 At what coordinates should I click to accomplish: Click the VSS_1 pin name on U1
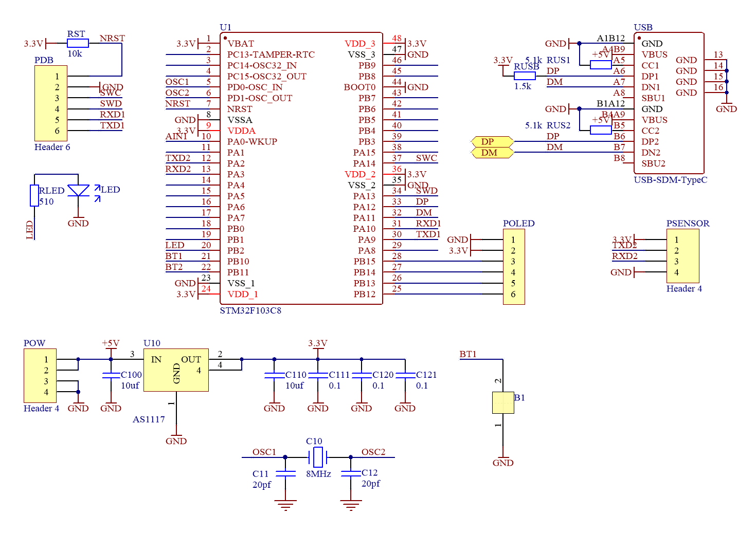[x=241, y=283]
